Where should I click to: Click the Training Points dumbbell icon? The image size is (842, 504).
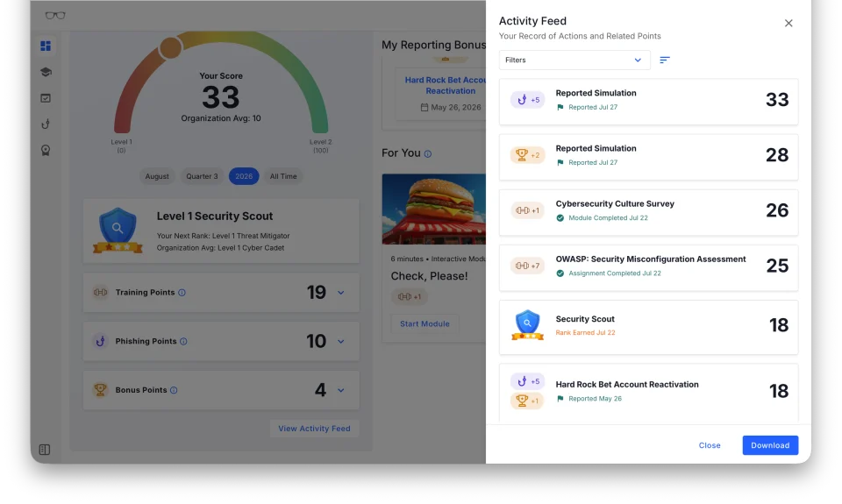click(100, 293)
